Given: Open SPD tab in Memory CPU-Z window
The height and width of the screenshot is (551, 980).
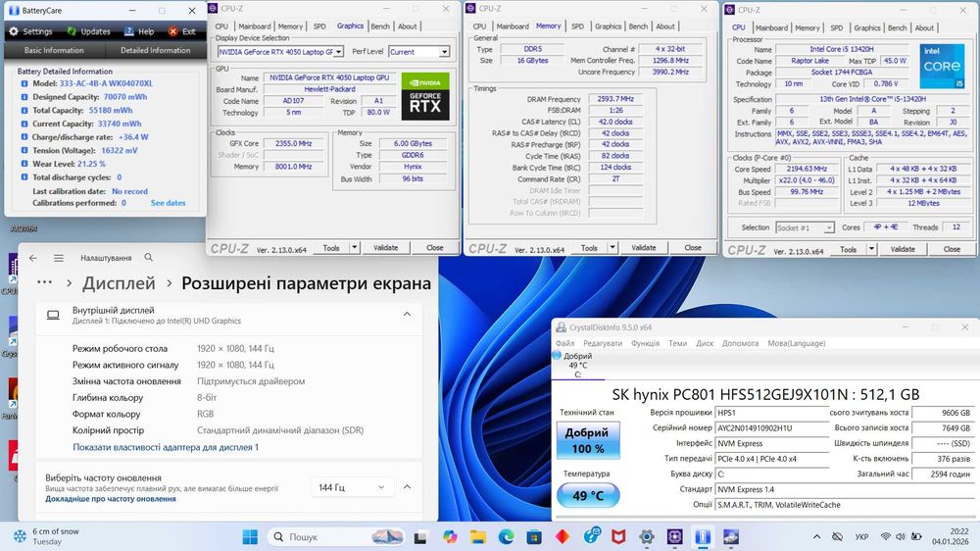Looking at the screenshot, I should 577,26.
